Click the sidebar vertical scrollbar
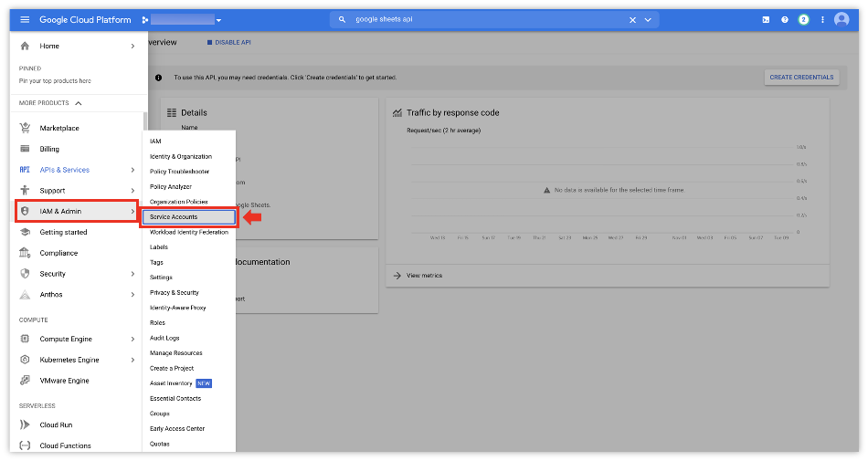The height and width of the screenshot is (461, 868). [145, 121]
